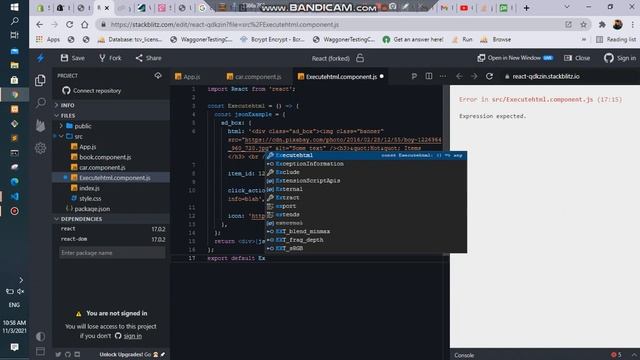Reload the preview pane
The height and width of the screenshot is (360, 640).
coord(489,76)
